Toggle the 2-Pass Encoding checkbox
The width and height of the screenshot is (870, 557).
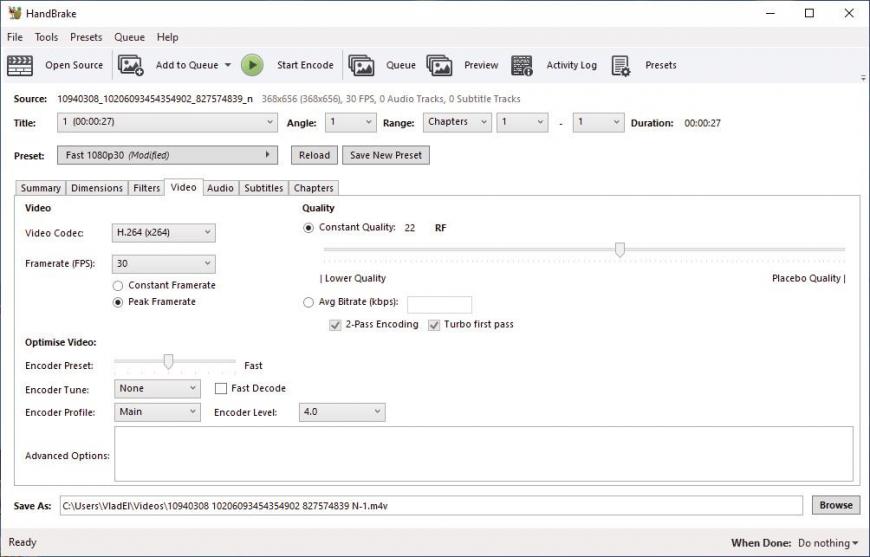pos(335,325)
